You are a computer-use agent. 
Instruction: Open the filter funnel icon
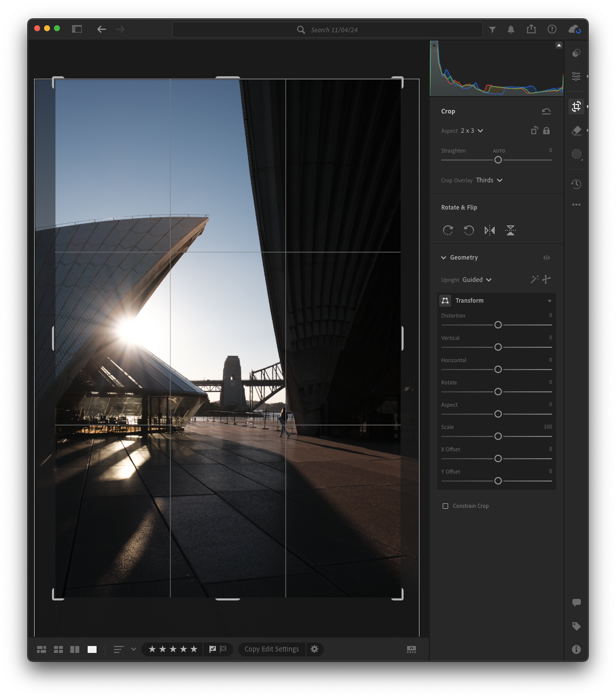[492, 30]
